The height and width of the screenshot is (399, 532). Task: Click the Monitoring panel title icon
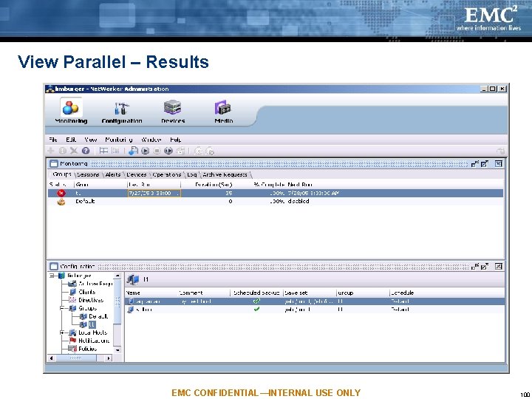click(54, 164)
